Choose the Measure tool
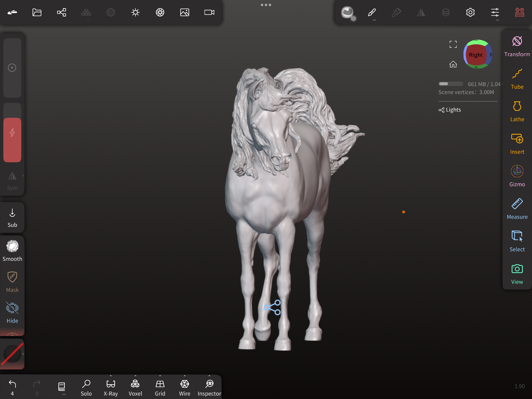 (517, 209)
